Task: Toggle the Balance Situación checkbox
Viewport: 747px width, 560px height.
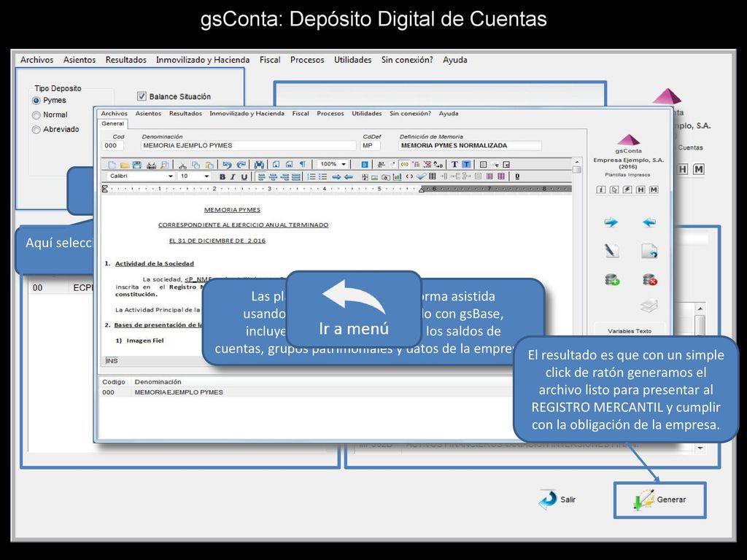Action: [142, 96]
